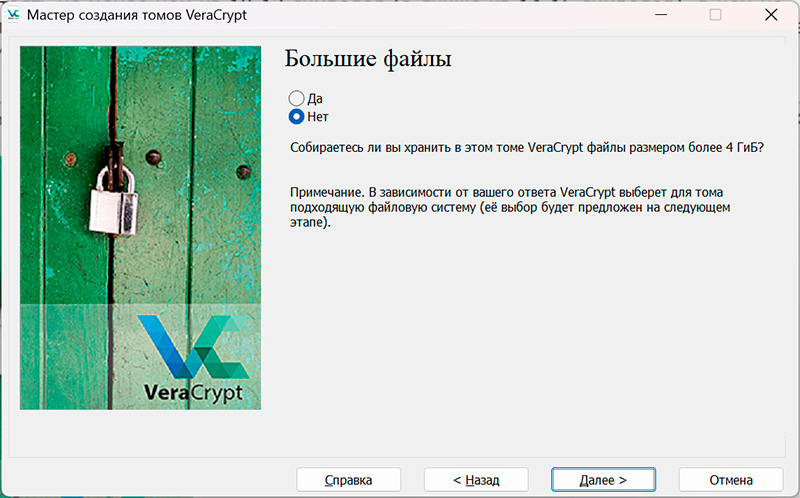Click the "Нет" option label text
This screenshot has width=800, height=498.
coord(318,116)
